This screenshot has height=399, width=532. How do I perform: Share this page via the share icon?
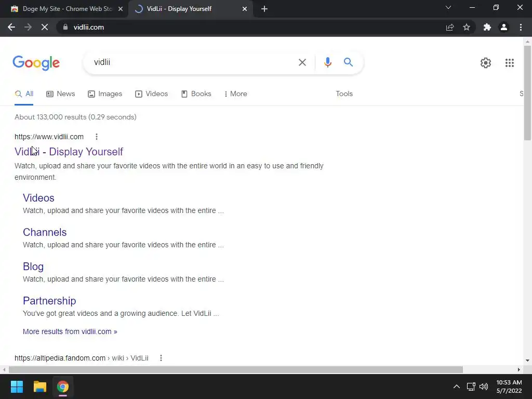450,27
